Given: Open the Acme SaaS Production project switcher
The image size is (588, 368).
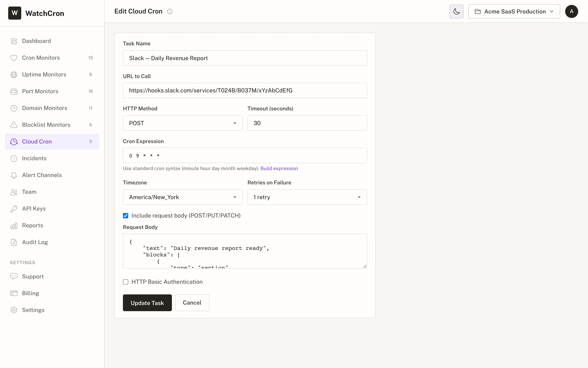Looking at the screenshot, I should pyautogui.click(x=514, y=11).
